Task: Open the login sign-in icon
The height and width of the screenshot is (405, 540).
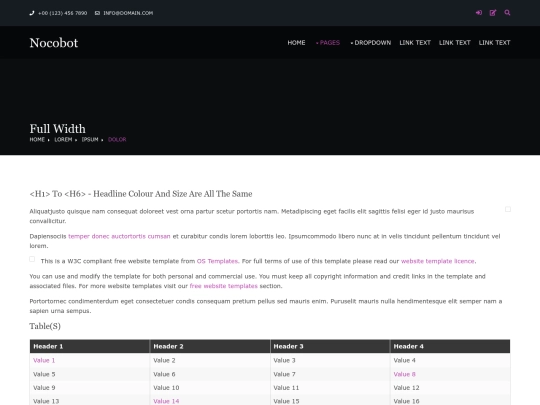Action: tap(479, 13)
